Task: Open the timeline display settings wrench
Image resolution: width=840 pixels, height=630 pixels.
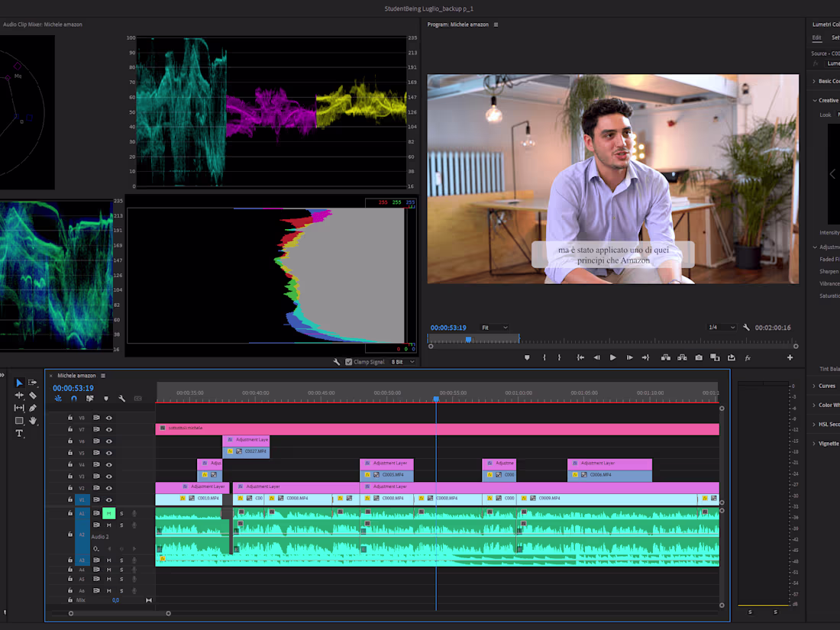Action: pos(123,399)
